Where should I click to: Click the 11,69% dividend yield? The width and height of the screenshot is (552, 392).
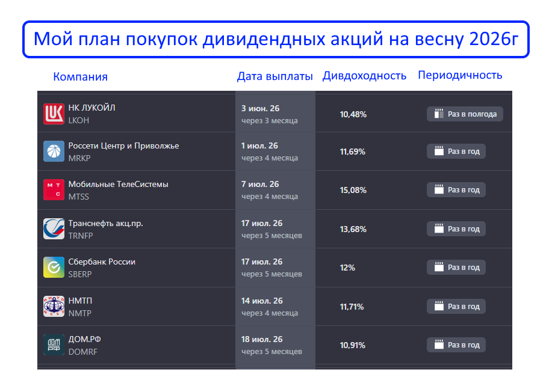[x=352, y=152]
